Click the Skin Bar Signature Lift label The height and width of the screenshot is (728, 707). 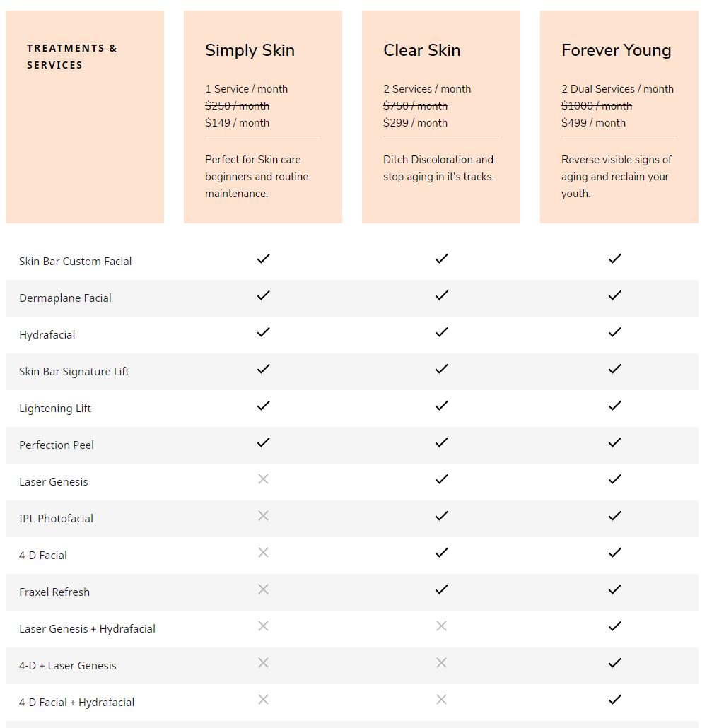pos(74,372)
